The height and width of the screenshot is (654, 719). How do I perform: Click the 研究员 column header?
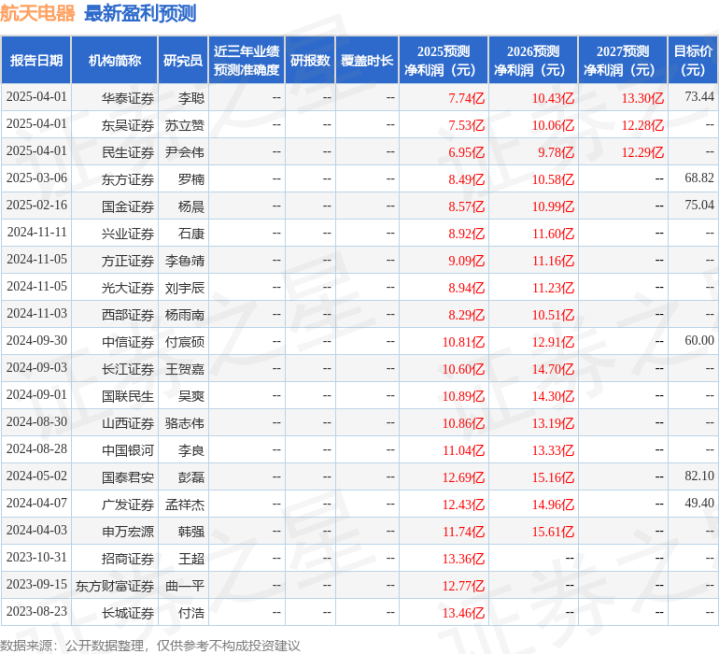183,60
